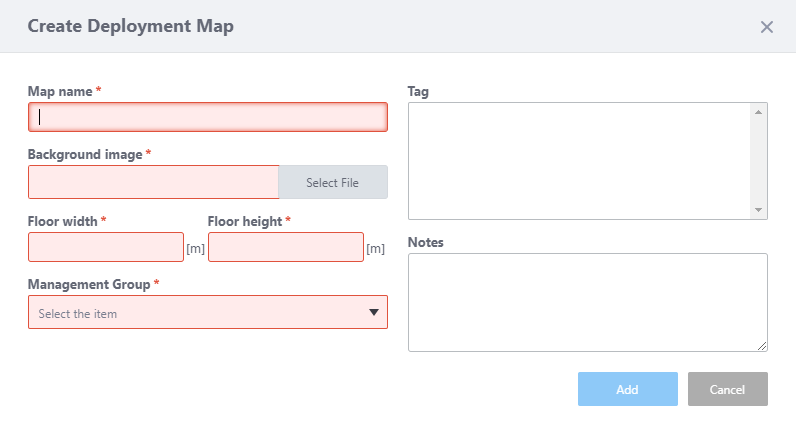Image resolution: width=796 pixels, height=424 pixels.
Task: Open the Management Group dropdown
Action: pos(200,313)
